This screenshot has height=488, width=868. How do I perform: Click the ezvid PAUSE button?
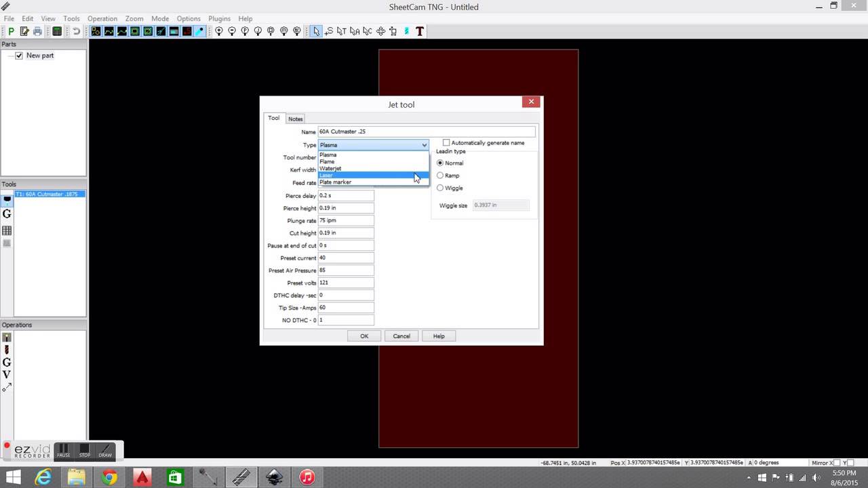63,450
